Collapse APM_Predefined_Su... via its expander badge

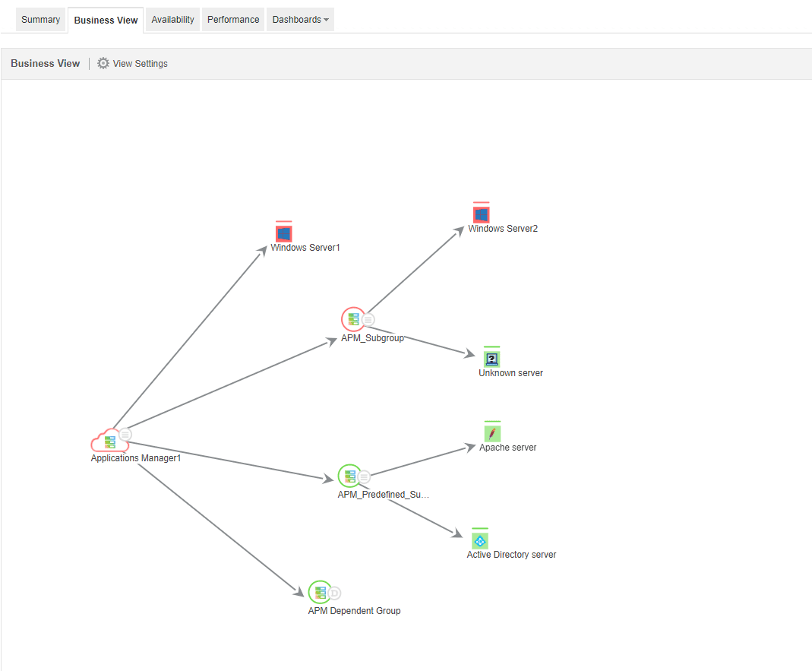click(364, 476)
